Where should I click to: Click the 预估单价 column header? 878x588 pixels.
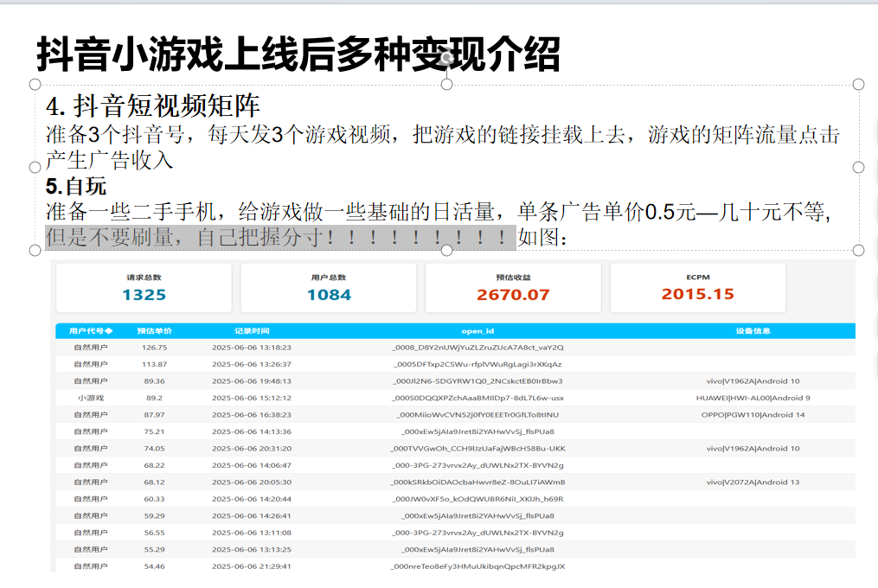point(155,331)
